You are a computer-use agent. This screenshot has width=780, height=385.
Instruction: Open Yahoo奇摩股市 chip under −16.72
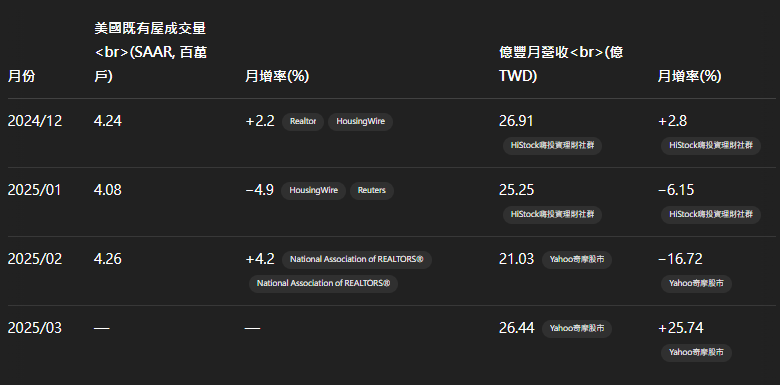click(696, 284)
